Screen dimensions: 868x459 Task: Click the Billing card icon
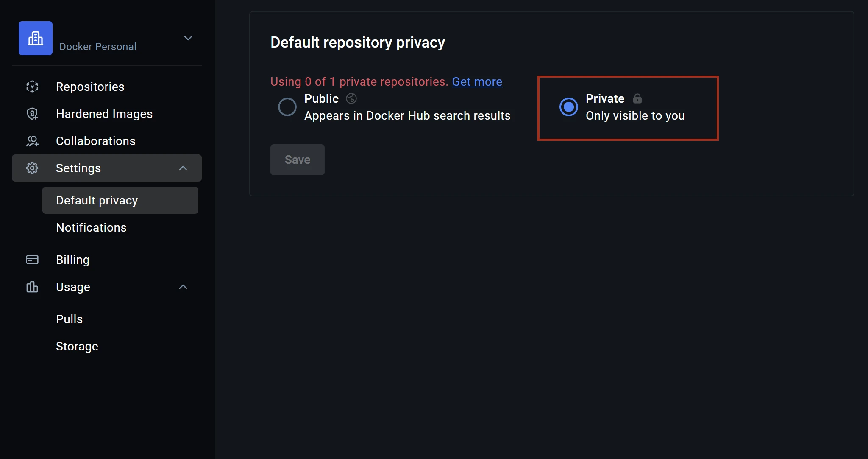(x=32, y=260)
